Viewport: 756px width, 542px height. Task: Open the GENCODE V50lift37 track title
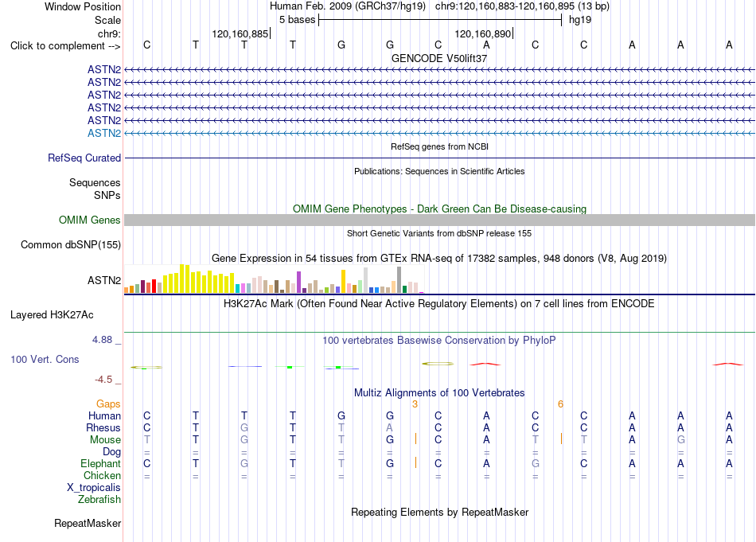click(x=439, y=58)
